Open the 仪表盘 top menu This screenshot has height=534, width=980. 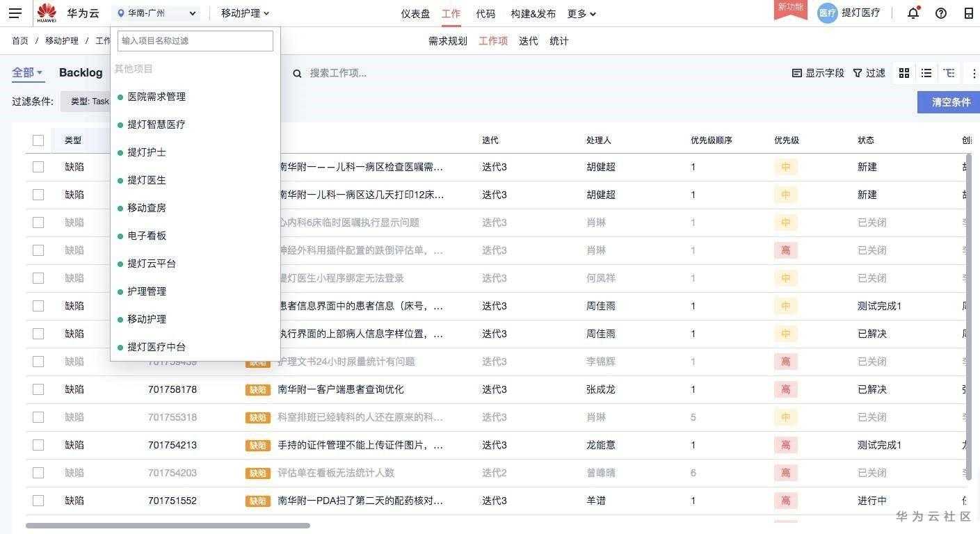coord(415,14)
